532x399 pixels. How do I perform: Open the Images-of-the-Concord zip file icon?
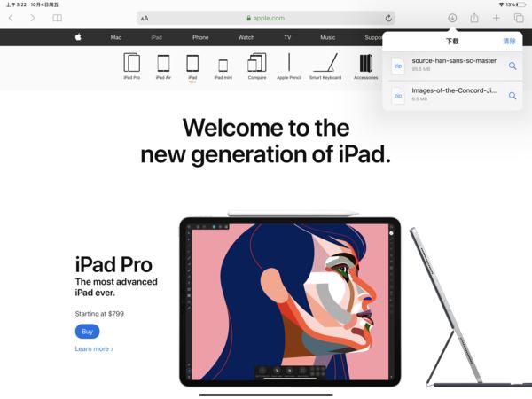398,96
